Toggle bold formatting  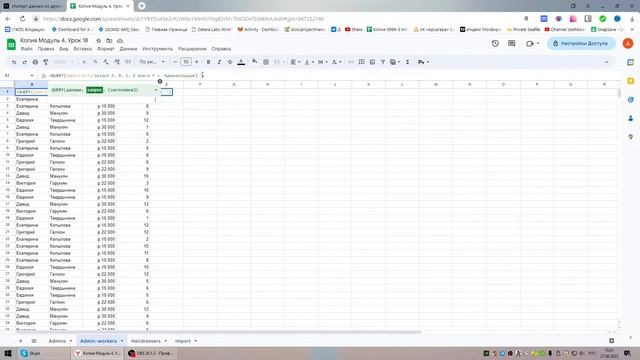coord(208,62)
